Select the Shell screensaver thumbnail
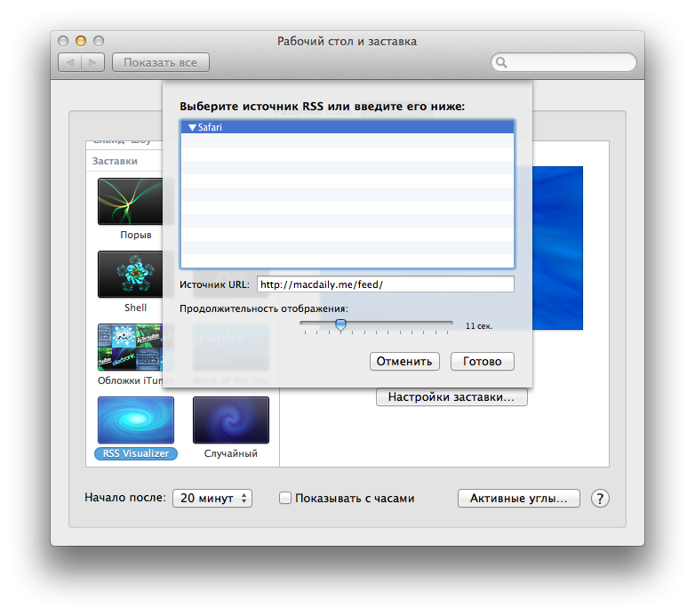The width and height of the screenshot is (695, 616). pos(131,274)
